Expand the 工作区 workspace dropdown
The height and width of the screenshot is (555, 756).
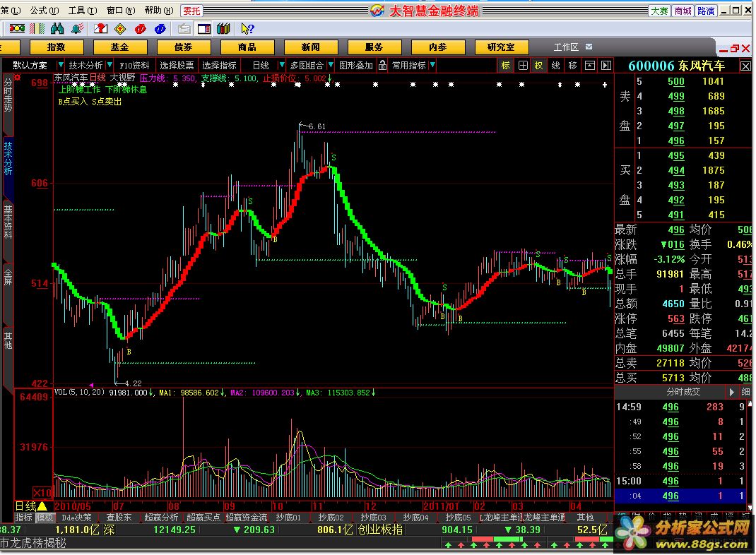pos(589,47)
